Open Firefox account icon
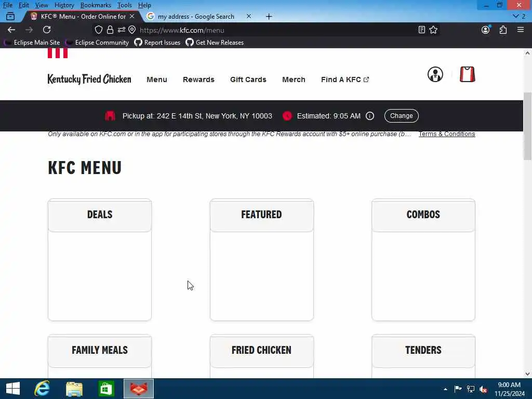 point(486,30)
